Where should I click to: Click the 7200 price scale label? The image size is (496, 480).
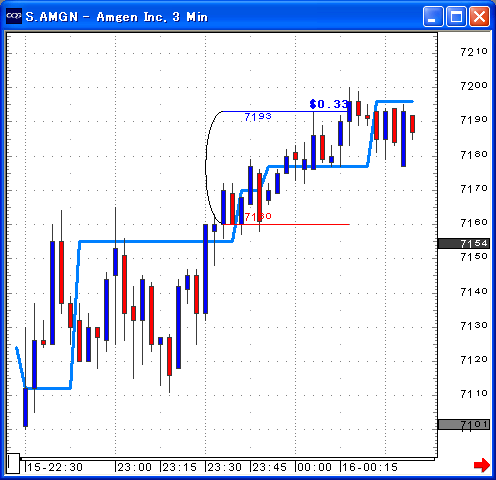[x=474, y=86]
